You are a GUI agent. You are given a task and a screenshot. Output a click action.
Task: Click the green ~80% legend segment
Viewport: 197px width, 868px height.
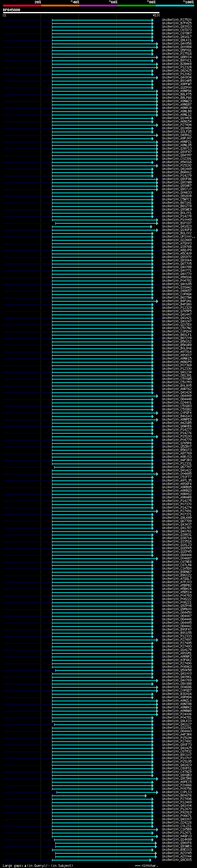point(137,6)
